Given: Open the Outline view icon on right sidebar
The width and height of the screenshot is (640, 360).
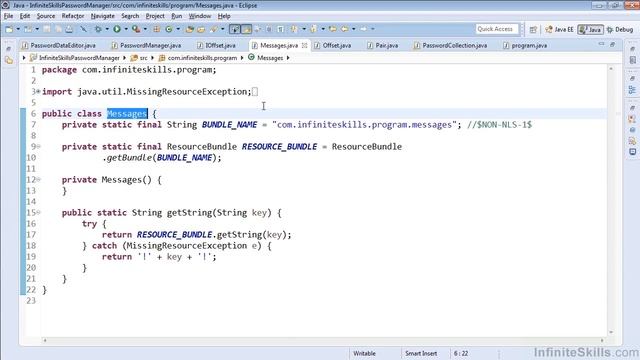Looking at the screenshot, I should 632,90.
